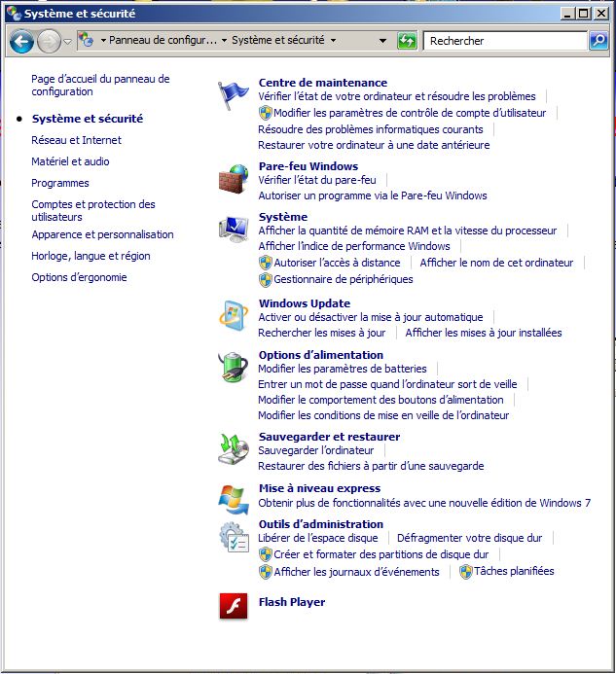The image size is (616, 674).
Task: Click the shield icon beside Créer et formater des partitions
Action: pyautogui.click(x=266, y=554)
